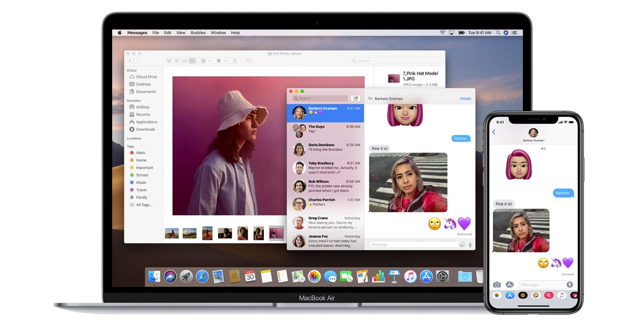Open Reminders in the Dock
Image resolution: width=644 pixels, height=321 pixels.
tap(282, 276)
